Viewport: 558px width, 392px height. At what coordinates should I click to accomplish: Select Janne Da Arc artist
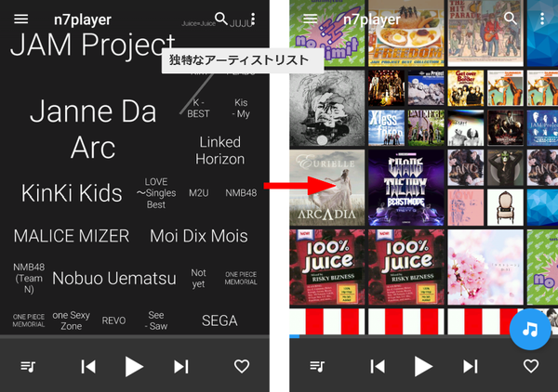[x=93, y=129]
